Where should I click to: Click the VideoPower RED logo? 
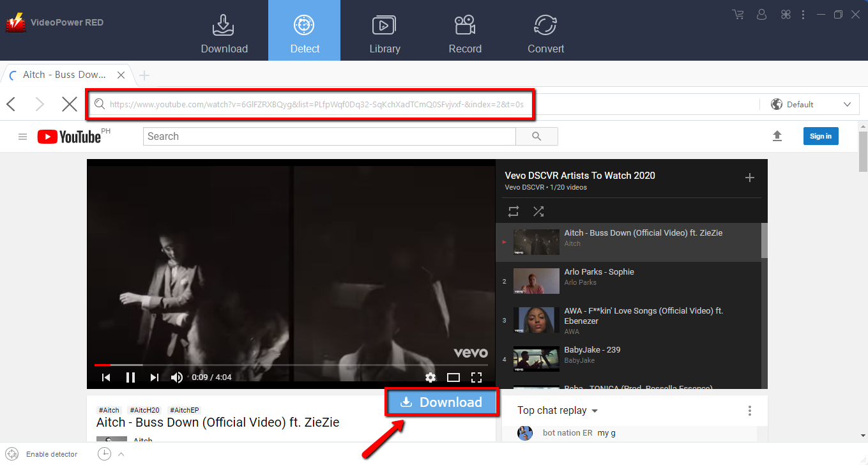pyautogui.click(x=15, y=23)
